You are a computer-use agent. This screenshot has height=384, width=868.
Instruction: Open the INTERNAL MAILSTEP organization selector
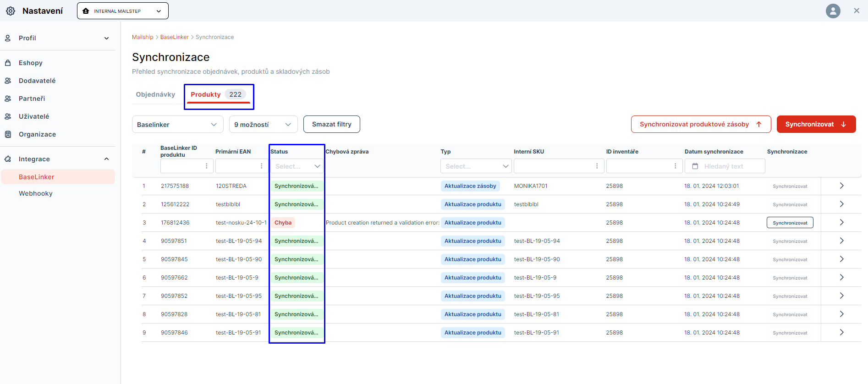coord(123,11)
